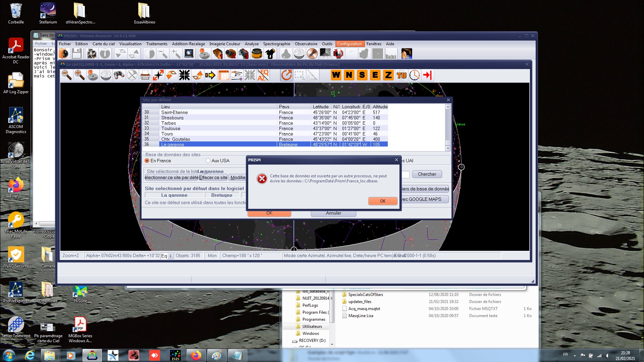
Task: Point the map to West (W)
Action: click(x=336, y=75)
